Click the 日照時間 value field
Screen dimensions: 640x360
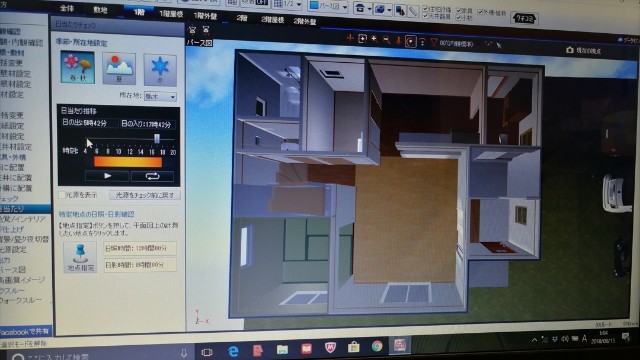[140, 248]
